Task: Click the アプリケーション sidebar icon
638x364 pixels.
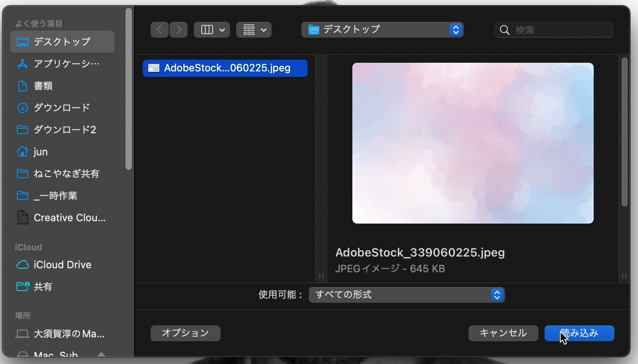Action: click(x=23, y=64)
